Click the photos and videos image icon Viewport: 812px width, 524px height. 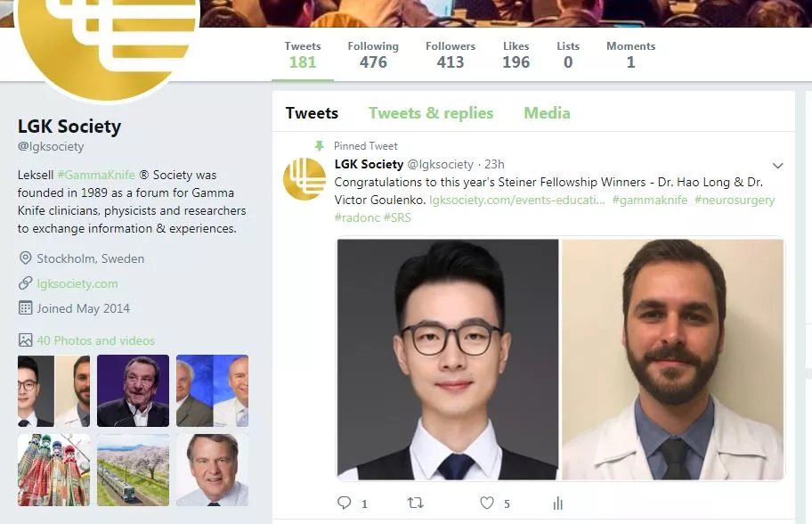click(x=25, y=340)
